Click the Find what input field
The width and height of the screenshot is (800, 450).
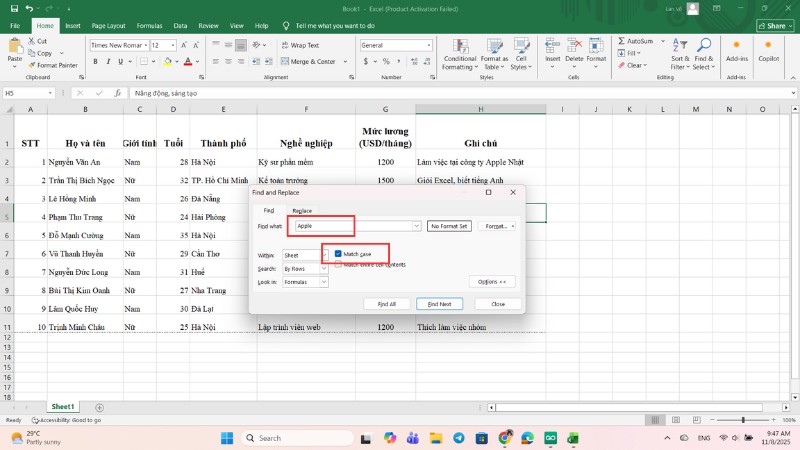(355, 227)
